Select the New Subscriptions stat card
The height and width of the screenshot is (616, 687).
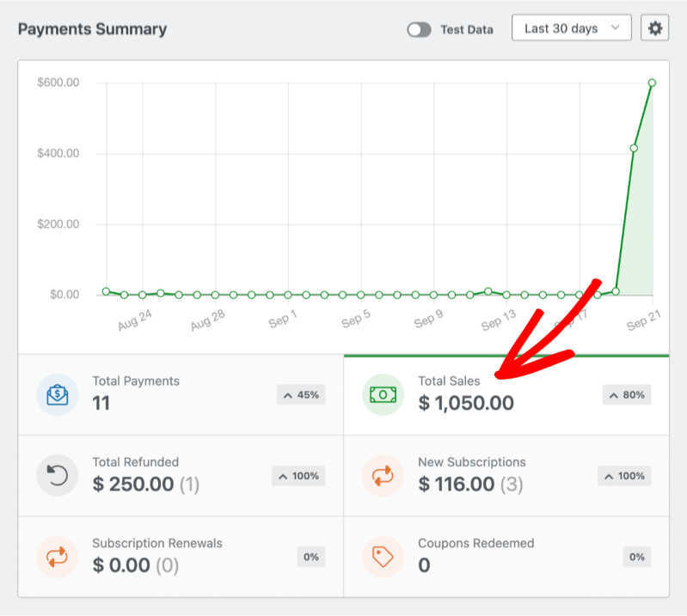point(506,476)
